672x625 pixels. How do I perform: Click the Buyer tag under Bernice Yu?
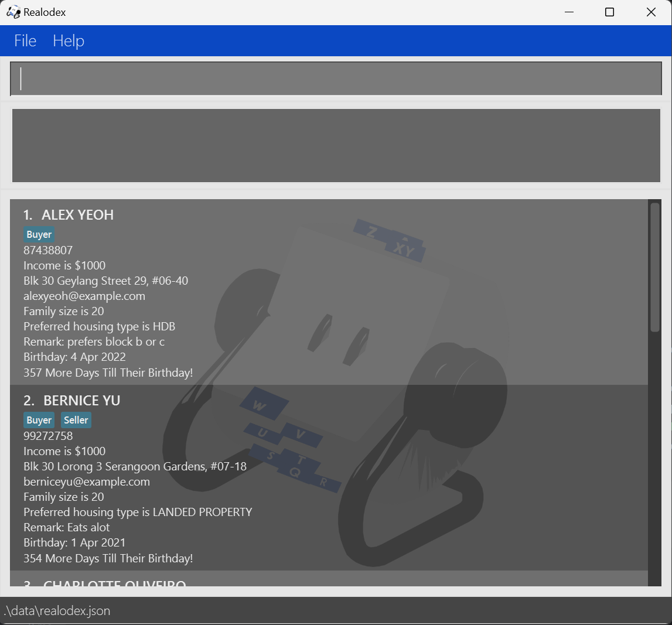pos(39,421)
